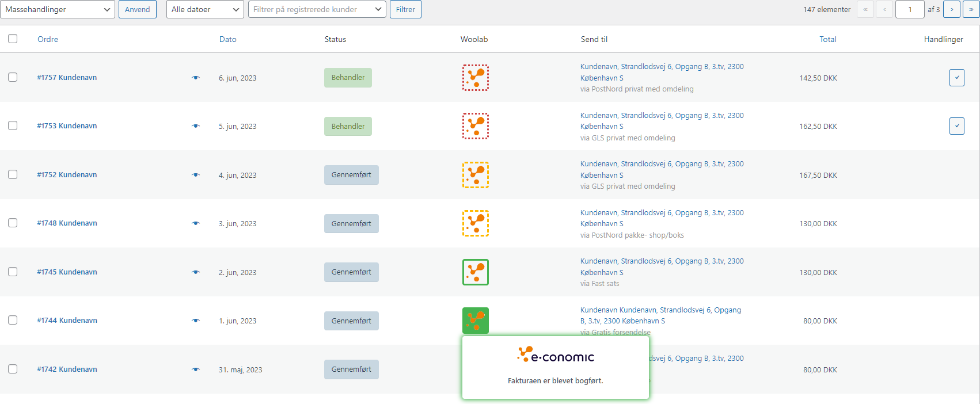980x404 pixels.
Task: Click the green-bordered Woolab icon for order #1745
Action: point(475,272)
